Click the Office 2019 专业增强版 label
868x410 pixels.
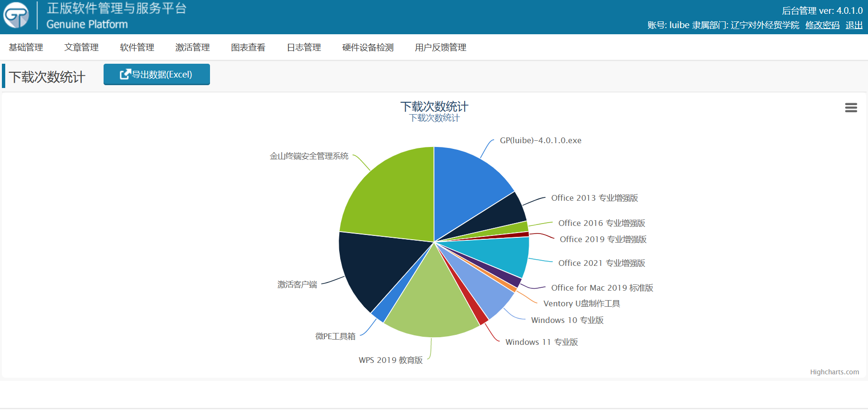coord(603,239)
